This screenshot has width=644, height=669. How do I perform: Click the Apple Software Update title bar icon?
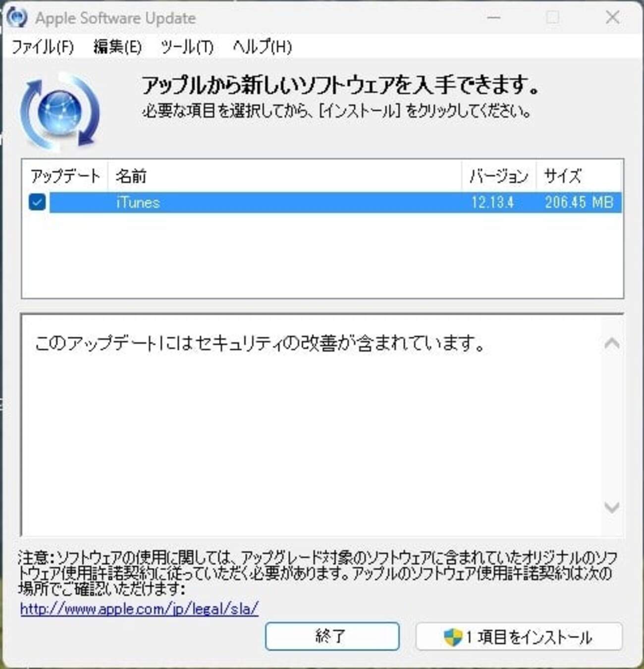[x=16, y=17]
